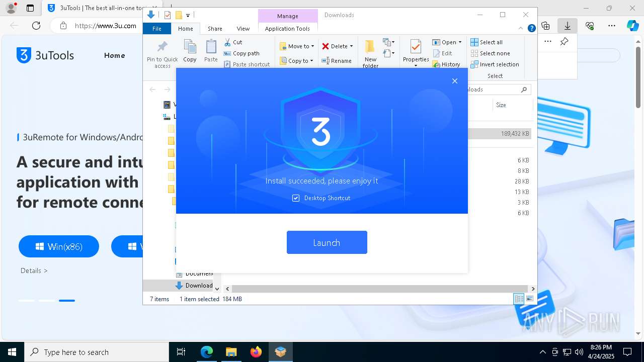Refresh the Edge browser page
Image resolution: width=644 pixels, height=362 pixels.
(x=36, y=26)
